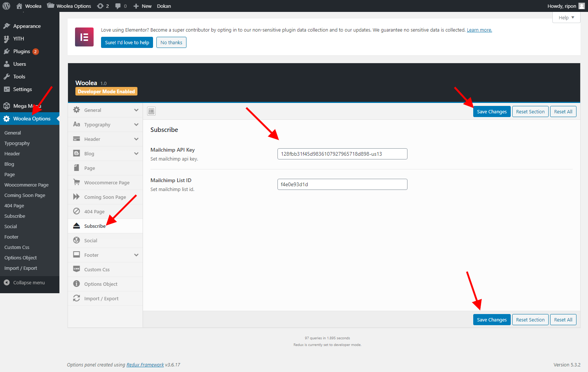
Task: Open the Dokan admin bar menu
Action: (x=164, y=6)
